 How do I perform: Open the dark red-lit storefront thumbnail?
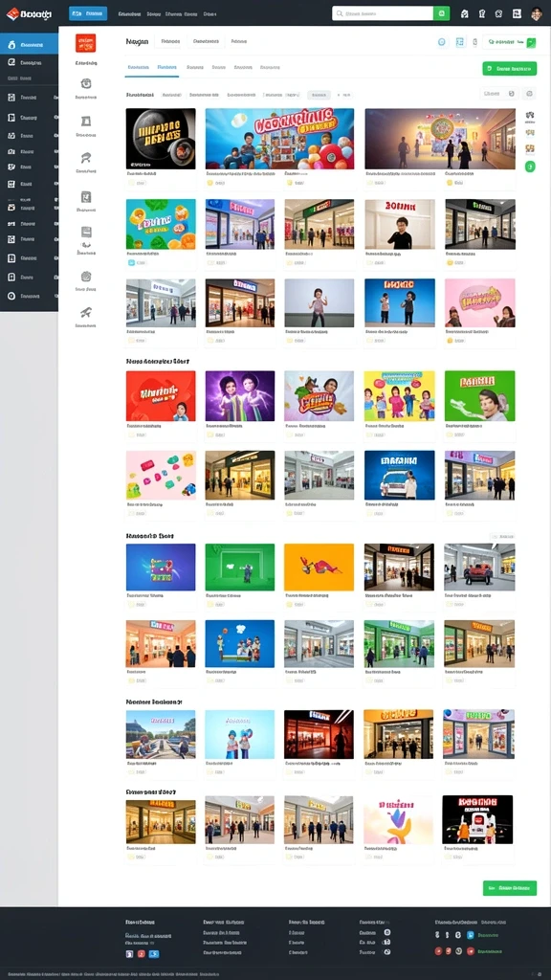(x=319, y=734)
